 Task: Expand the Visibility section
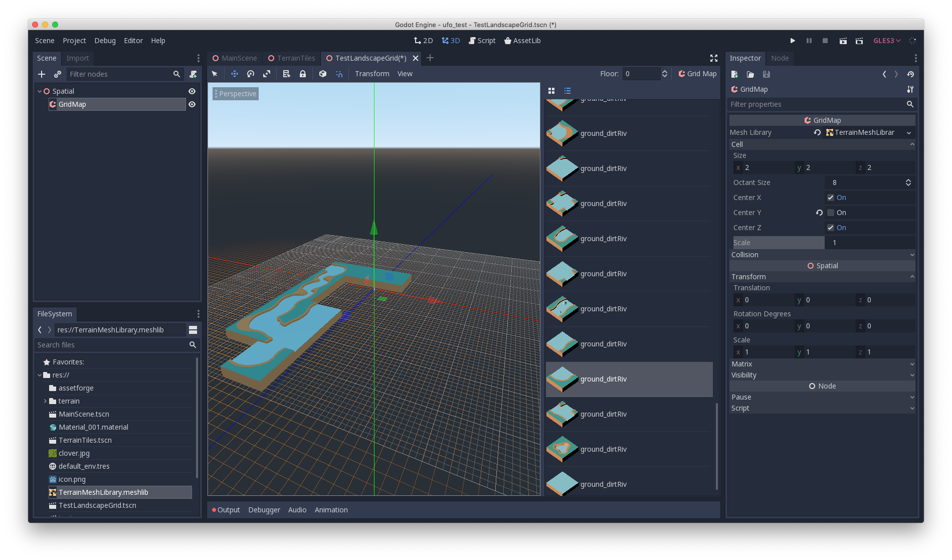pos(822,375)
